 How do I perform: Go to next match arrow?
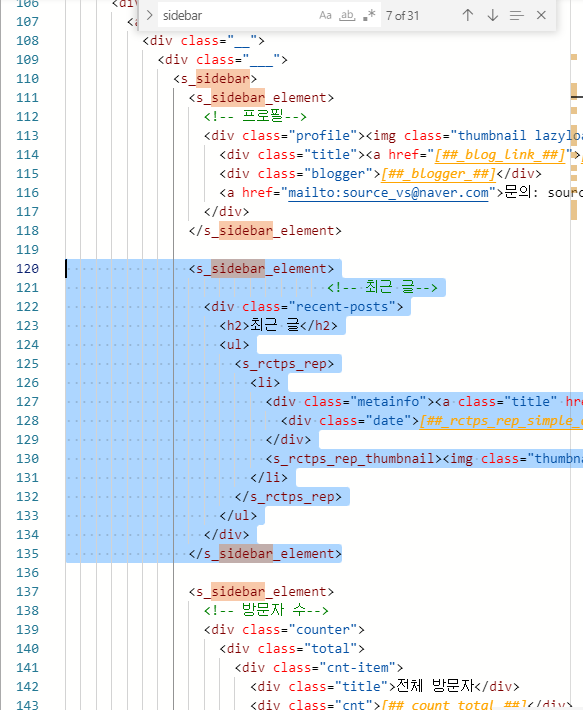(x=492, y=15)
